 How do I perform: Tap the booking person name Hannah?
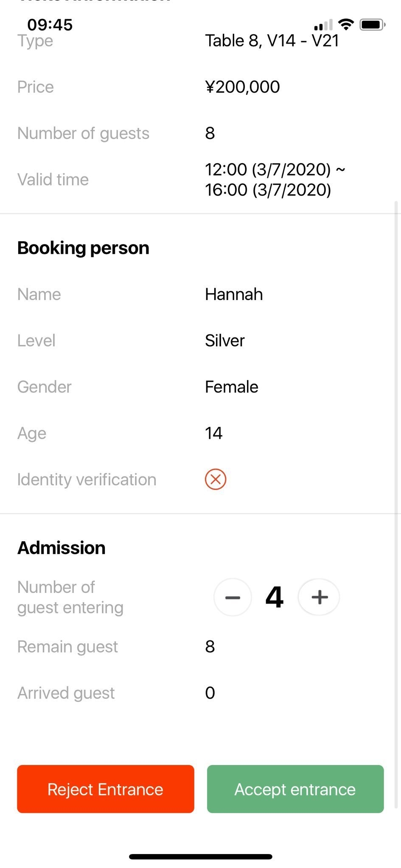234,295
